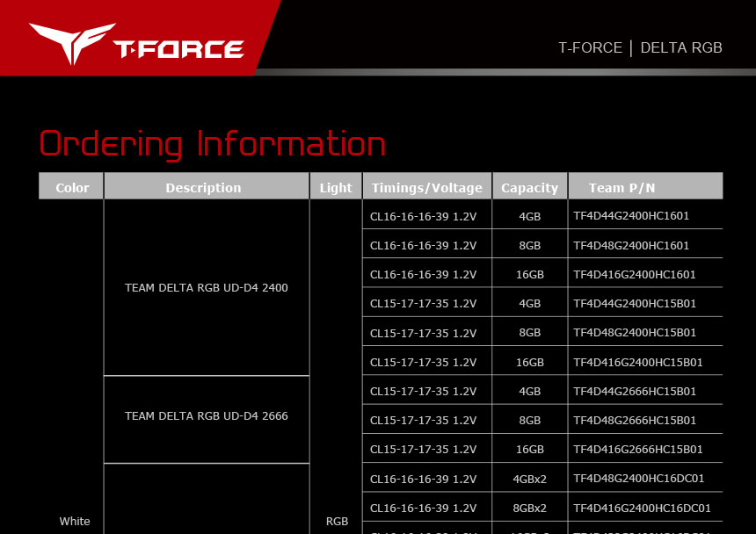Click the 8GBx2 capacity cell
This screenshot has height=534, width=756.
tap(530, 508)
